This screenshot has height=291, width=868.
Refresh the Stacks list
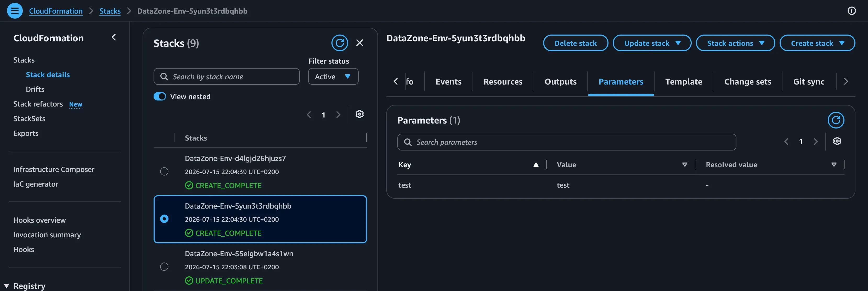click(339, 43)
